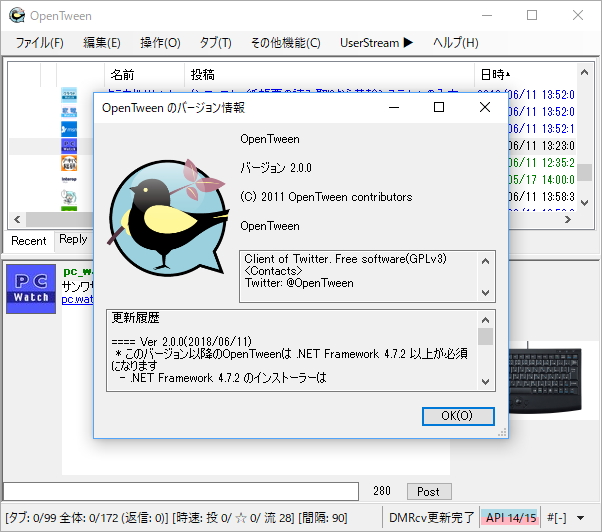
Task: Click the API 14/15 status indicator
Action: point(511,518)
